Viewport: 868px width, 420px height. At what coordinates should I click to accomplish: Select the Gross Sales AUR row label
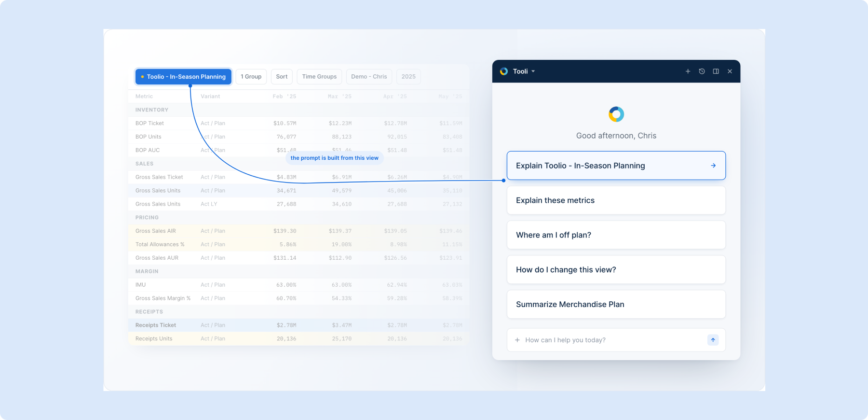click(157, 258)
